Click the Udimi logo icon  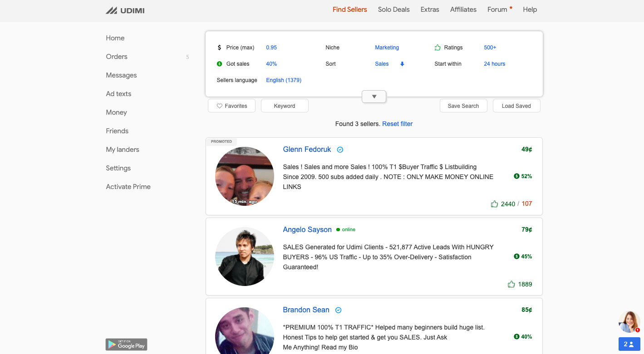[111, 10]
